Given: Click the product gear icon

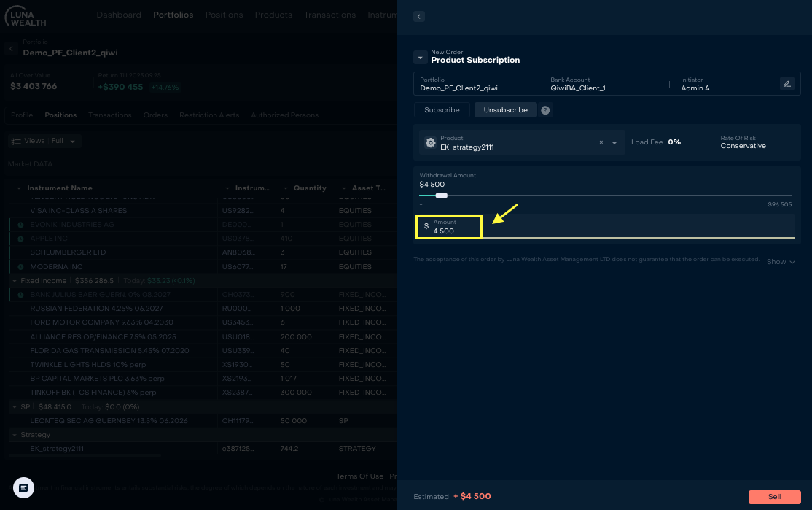Looking at the screenshot, I should click(430, 143).
